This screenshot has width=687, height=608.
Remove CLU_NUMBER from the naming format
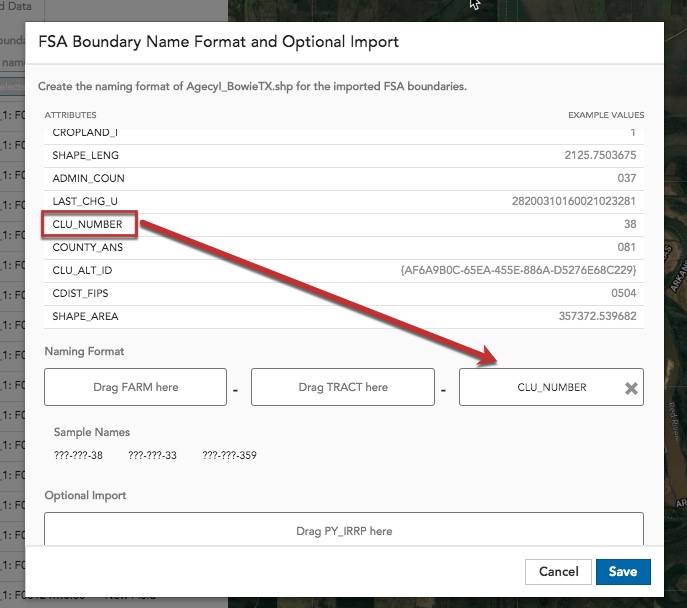coord(631,388)
